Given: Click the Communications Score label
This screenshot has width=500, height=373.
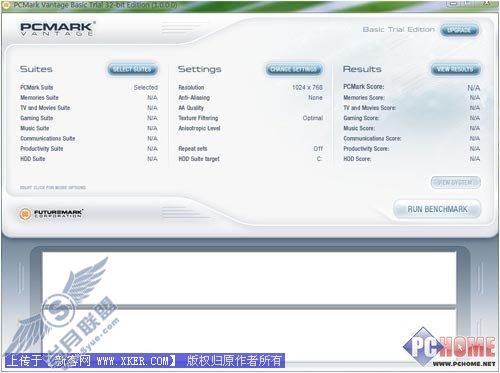Looking at the screenshot, I should [372, 138].
